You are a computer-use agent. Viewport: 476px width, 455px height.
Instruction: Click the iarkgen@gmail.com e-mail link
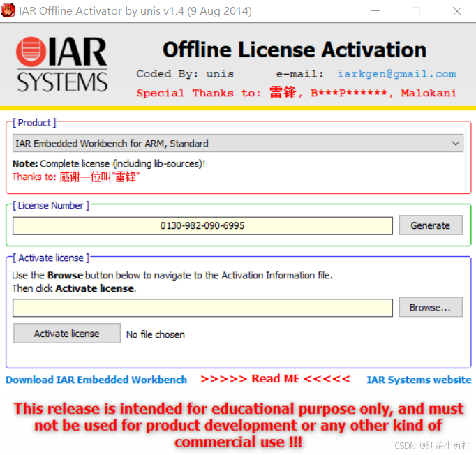[396, 74]
